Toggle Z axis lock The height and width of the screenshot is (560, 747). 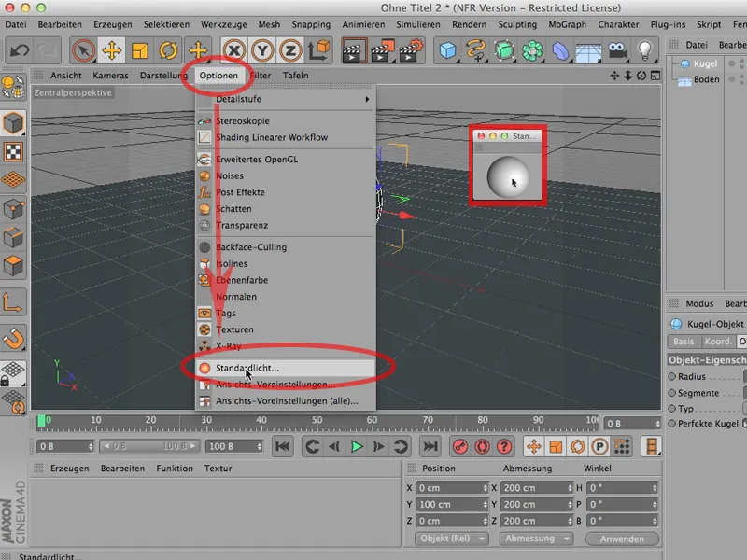coord(290,50)
